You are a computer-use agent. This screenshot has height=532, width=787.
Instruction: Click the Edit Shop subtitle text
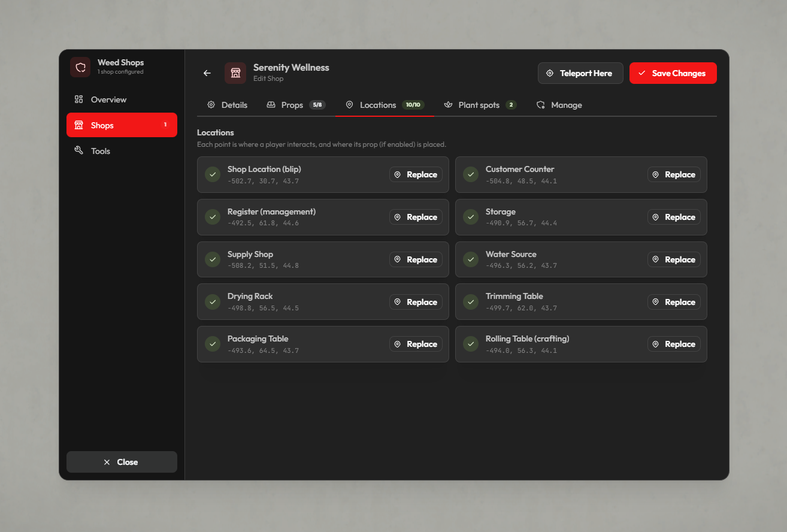pyautogui.click(x=268, y=78)
